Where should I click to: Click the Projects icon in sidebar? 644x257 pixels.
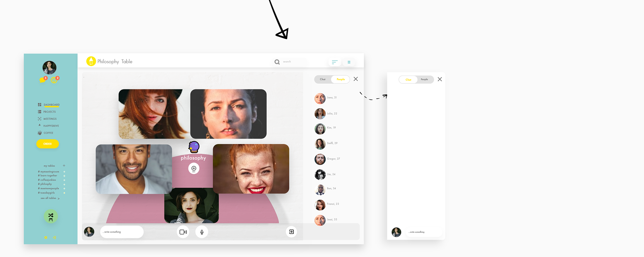click(x=40, y=112)
